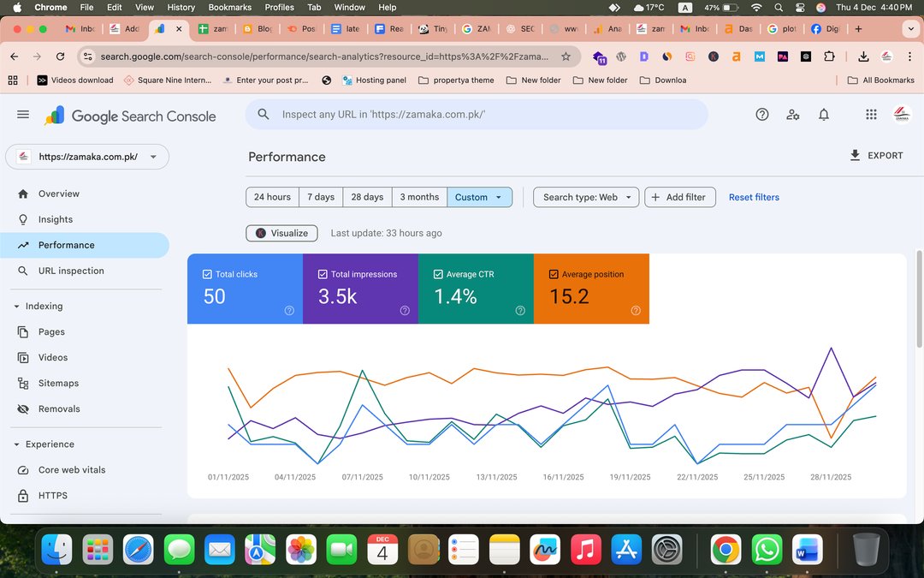Open the Bookmarks menu in menu bar

pyautogui.click(x=230, y=7)
